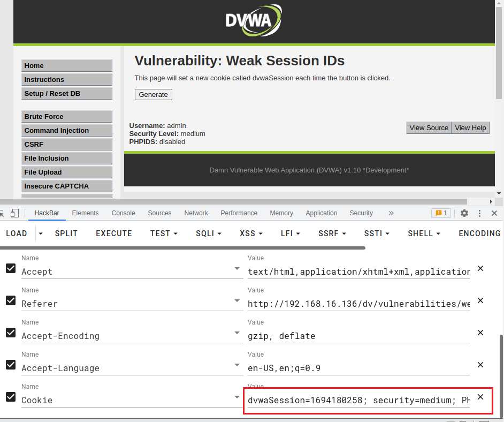
Task: Uncheck the Accept header checkbox
Action: tap(11, 268)
